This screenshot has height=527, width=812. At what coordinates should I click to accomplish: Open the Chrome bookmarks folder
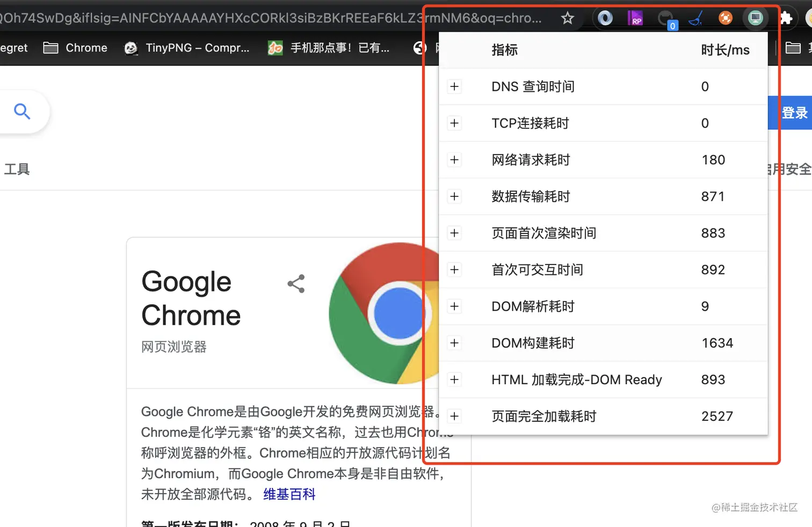[x=75, y=48]
